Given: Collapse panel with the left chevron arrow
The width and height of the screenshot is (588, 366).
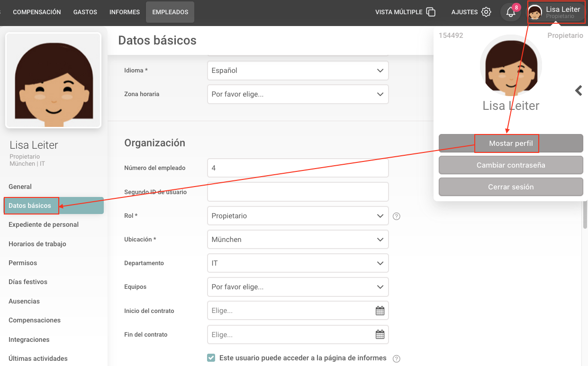Looking at the screenshot, I should pos(579,90).
